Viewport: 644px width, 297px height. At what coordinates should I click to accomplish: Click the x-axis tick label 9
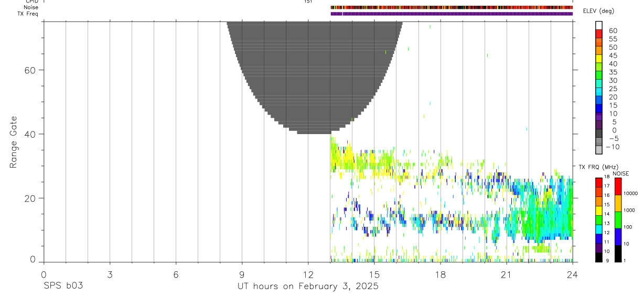click(x=242, y=274)
